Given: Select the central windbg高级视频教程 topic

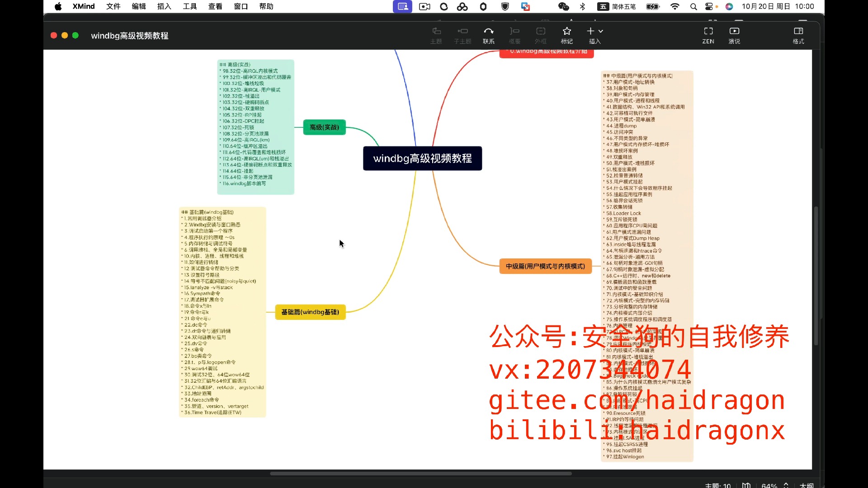Looking at the screenshot, I should 422,159.
